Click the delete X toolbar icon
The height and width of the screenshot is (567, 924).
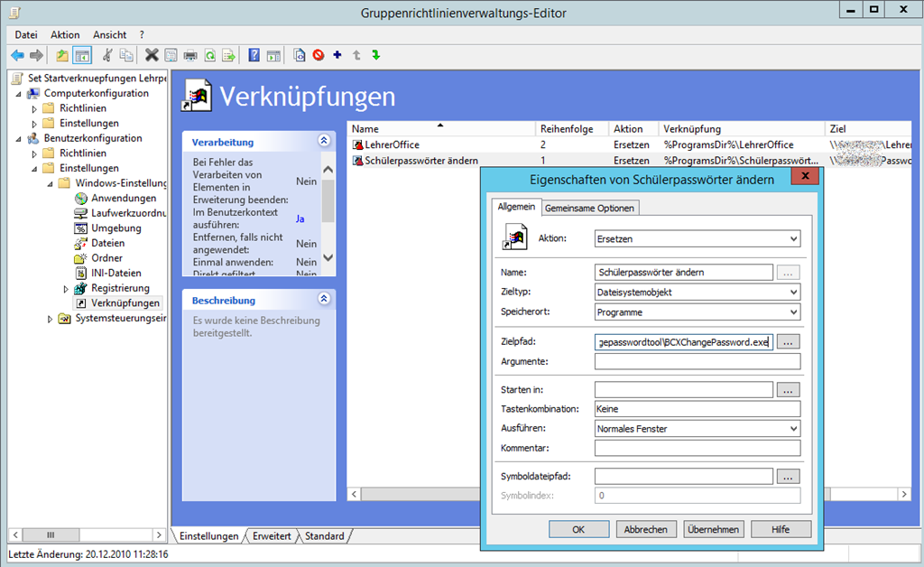click(x=152, y=56)
